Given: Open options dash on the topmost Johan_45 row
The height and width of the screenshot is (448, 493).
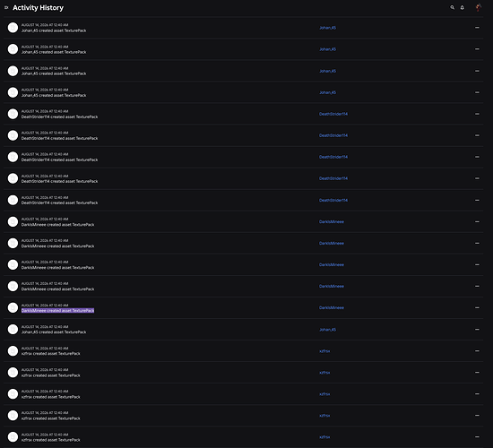Looking at the screenshot, I should (x=477, y=28).
